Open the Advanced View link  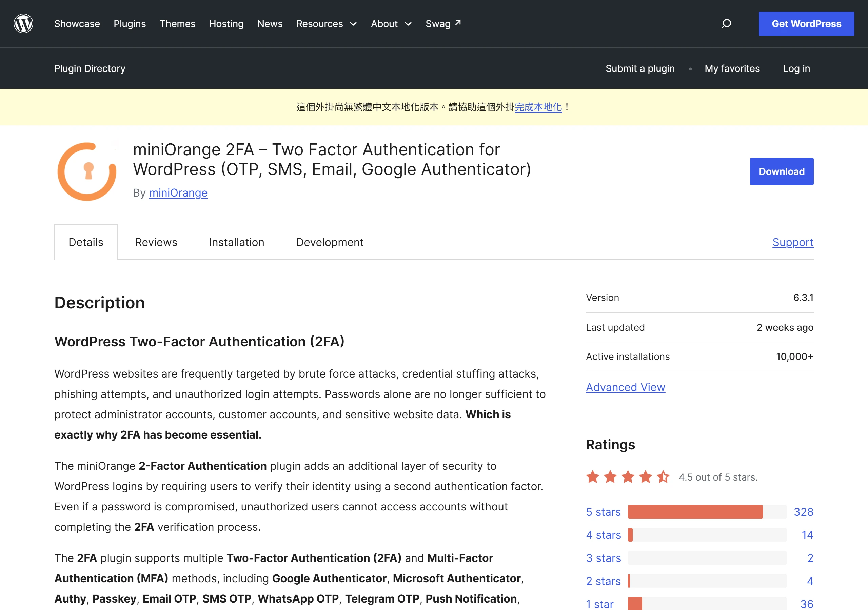coord(625,387)
